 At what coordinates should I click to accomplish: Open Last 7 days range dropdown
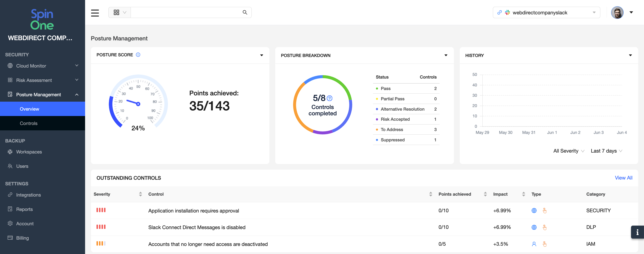point(606,151)
